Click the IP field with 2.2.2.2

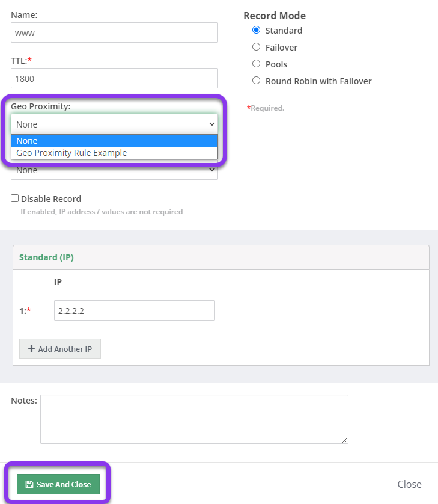[x=135, y=310]
